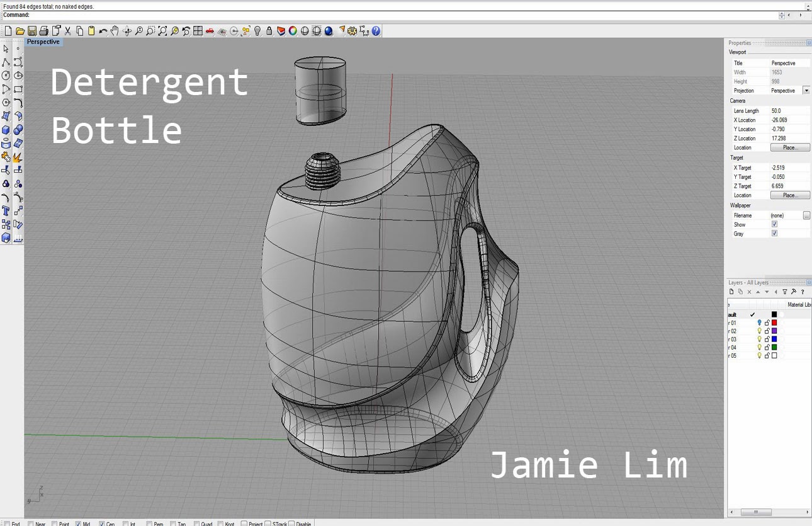The height and width of the screenshot is (526, 812).
Task: Toggle layer 01 visibility bulb
Action: pos(760,323)
